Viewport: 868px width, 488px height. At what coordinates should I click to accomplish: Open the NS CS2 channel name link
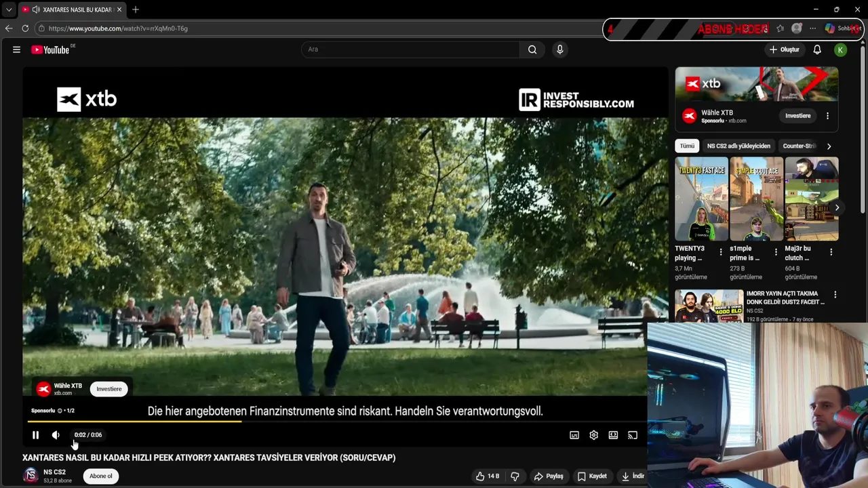(54, 472)
